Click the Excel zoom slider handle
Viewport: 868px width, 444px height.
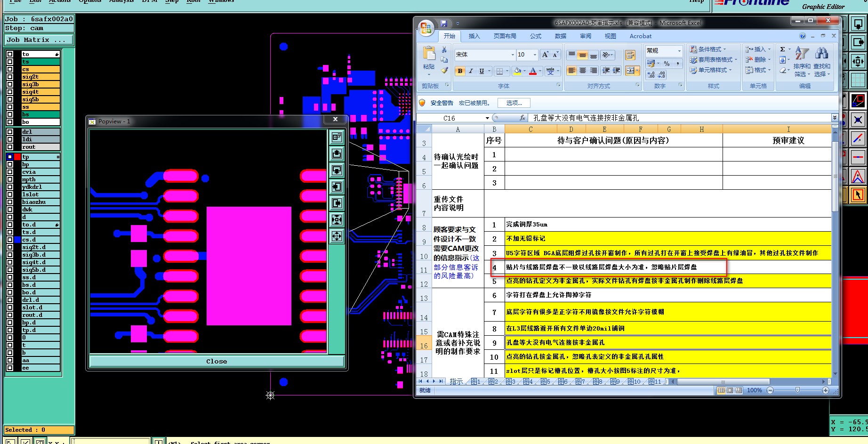point(797,390)
